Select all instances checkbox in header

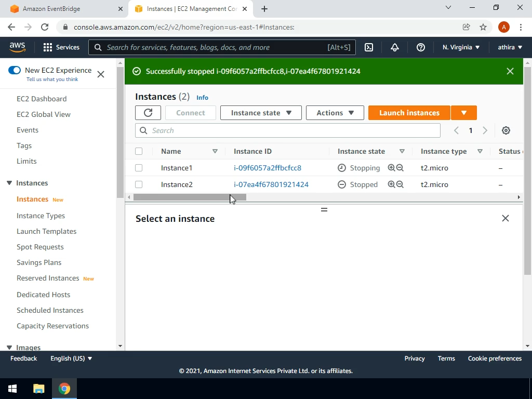[139, 151]
